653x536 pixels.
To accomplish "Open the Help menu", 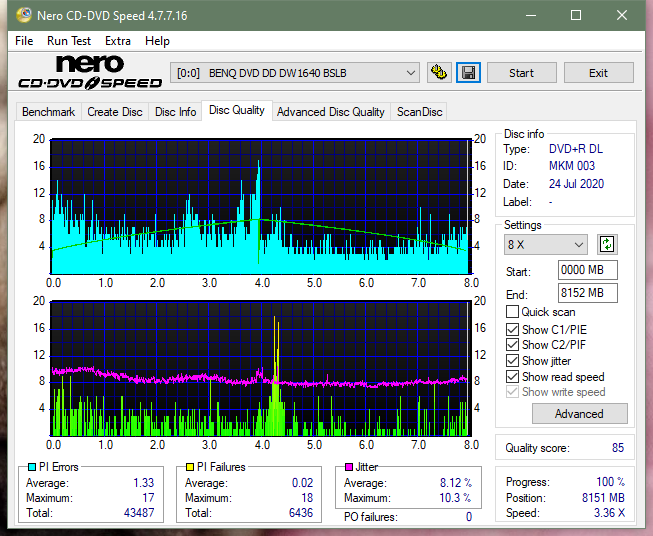I will click(x=157, y=41).
